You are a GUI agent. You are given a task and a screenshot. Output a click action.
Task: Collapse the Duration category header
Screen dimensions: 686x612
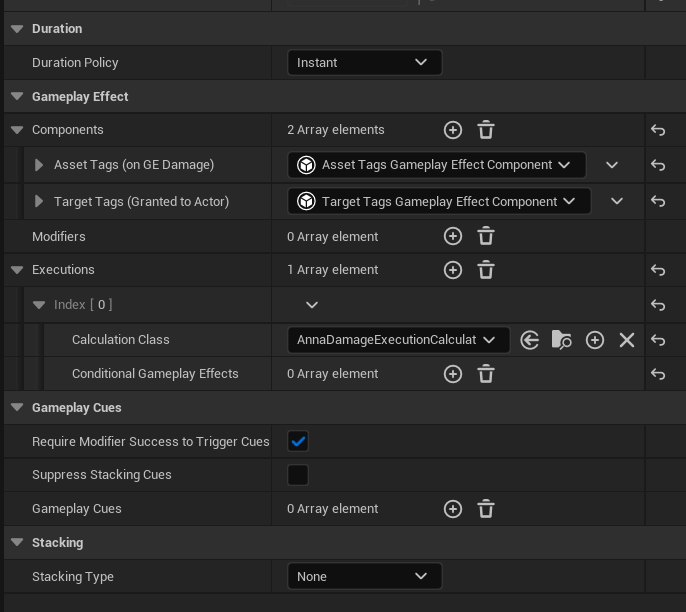coord(17,29)
